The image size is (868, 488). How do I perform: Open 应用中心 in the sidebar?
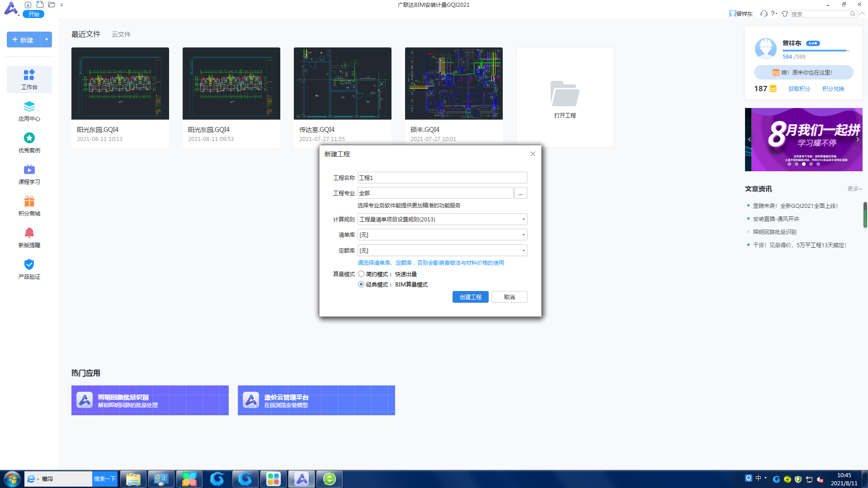coord(29,111)
